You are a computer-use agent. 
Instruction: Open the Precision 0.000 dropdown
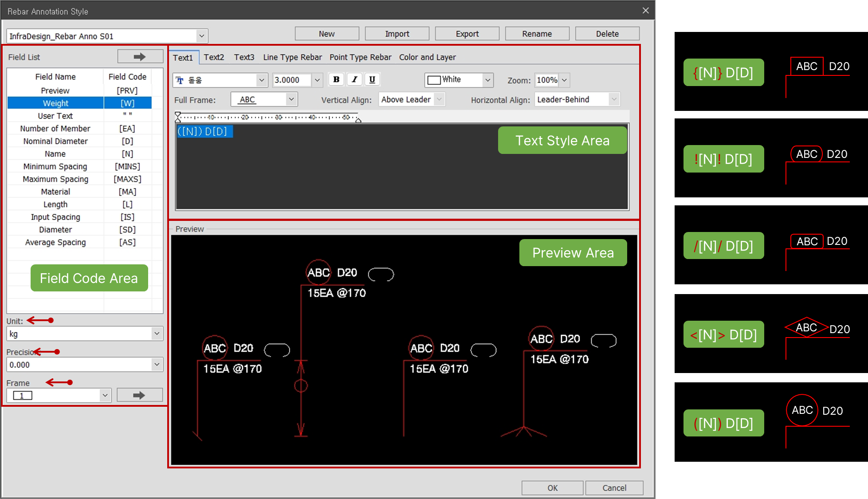tap(157, 365)
